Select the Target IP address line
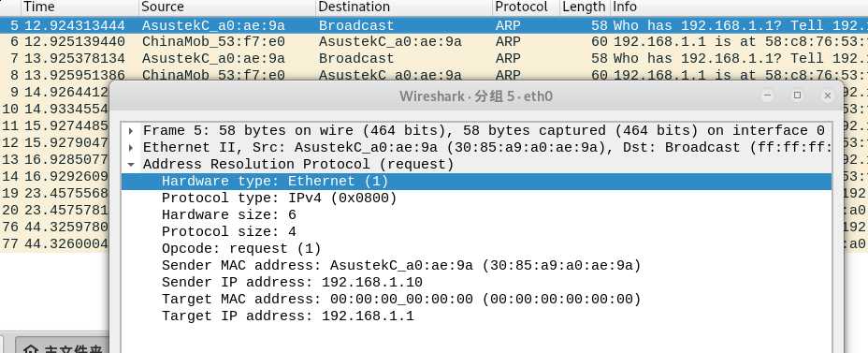 (476, 316)
